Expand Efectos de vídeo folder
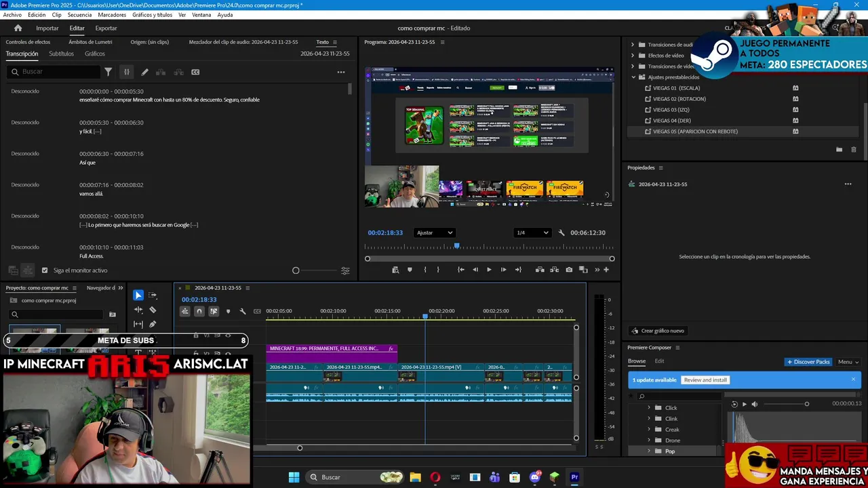 [633, 56]
